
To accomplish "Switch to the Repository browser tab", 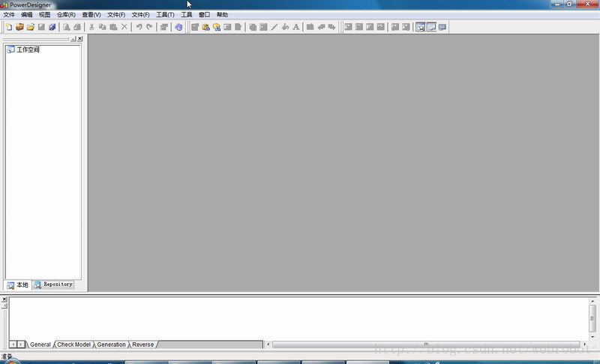I will tap(53, 285).
